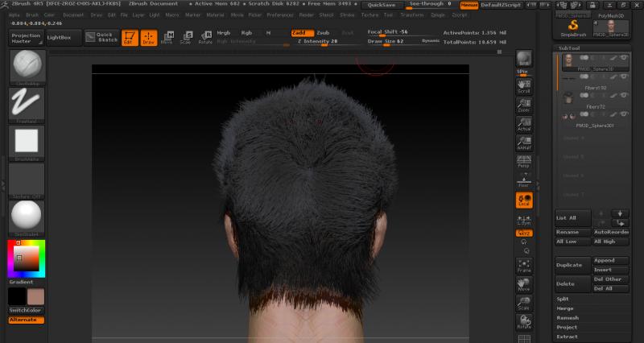Image resolution: width=644 pixels, height=343 pixels.
Task: Select the Zoom canvas tool
Action: 524,105
